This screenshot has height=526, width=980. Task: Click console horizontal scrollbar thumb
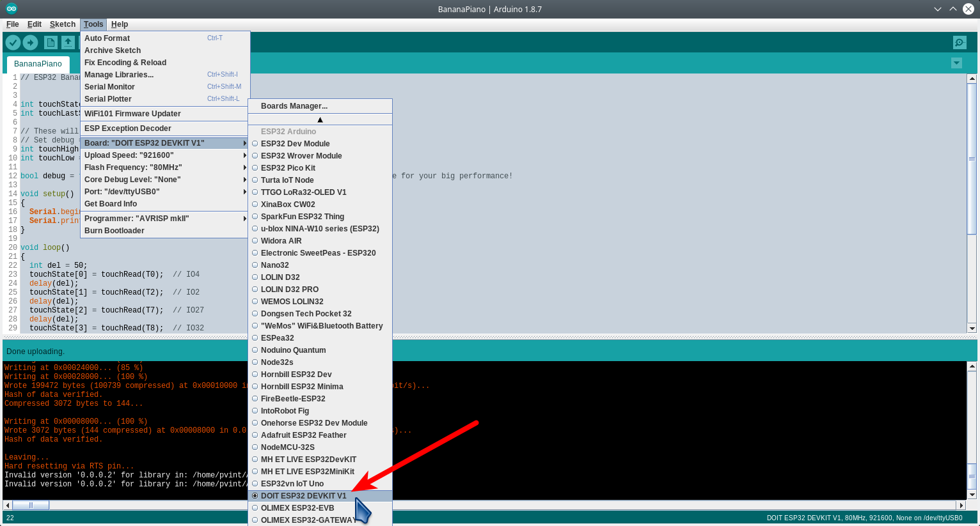coord(31,505)
